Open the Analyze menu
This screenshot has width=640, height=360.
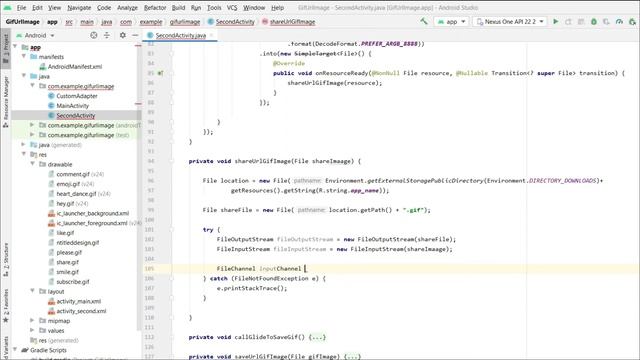[x=127, y=8]
